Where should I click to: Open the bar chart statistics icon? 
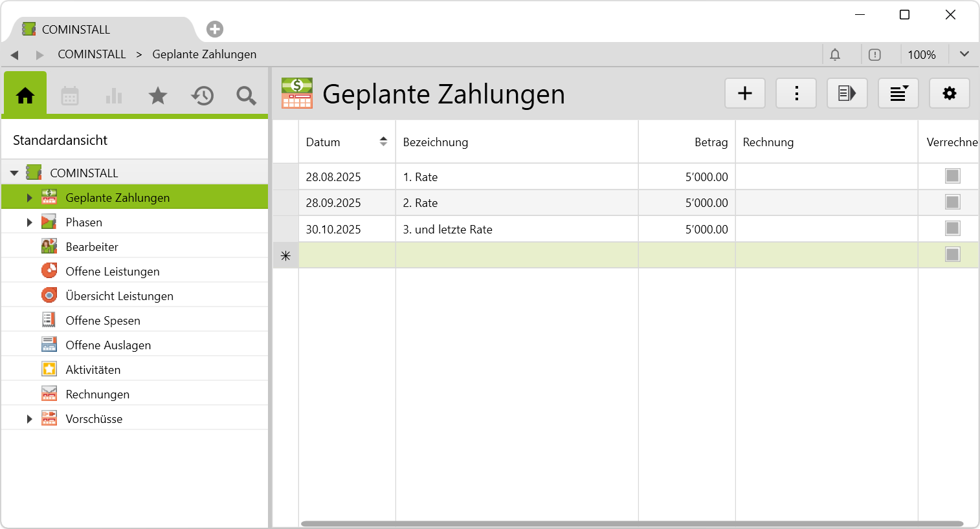pos(114,96)
